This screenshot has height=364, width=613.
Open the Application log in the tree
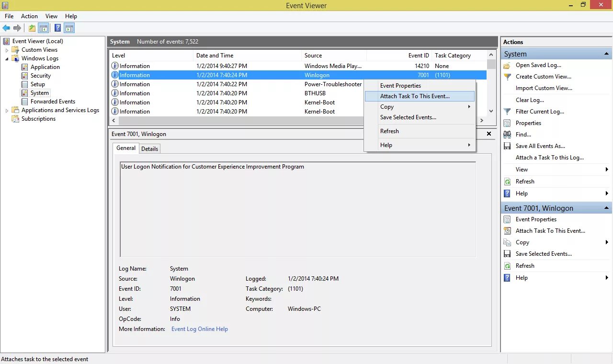point(45,67)
